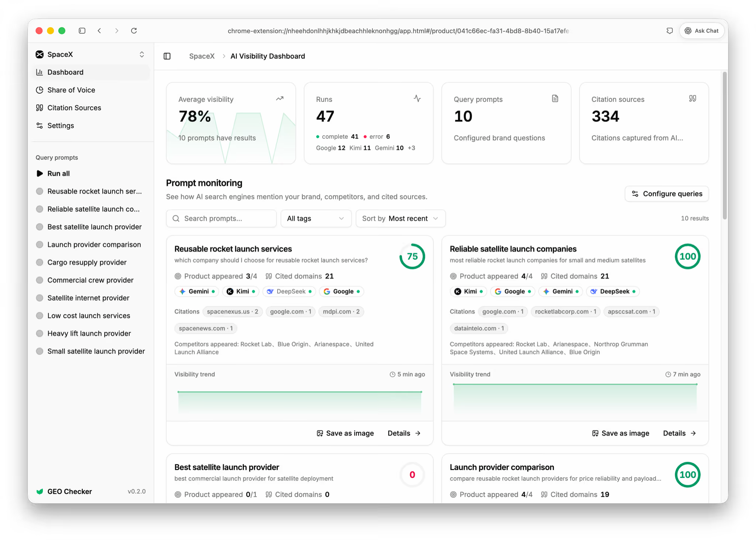Open Configure queries

[667, 194]
